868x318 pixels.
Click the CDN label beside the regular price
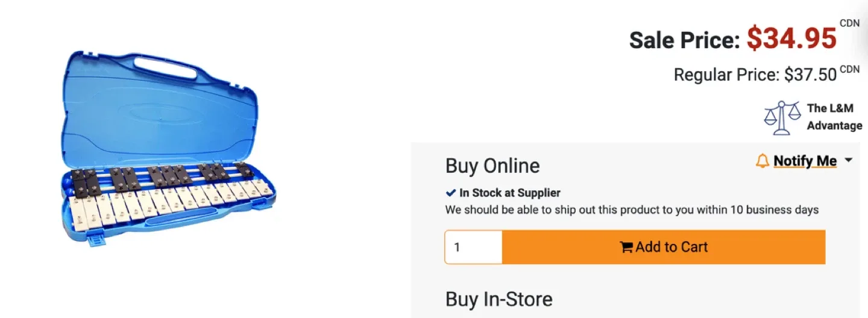click(849, 69)
